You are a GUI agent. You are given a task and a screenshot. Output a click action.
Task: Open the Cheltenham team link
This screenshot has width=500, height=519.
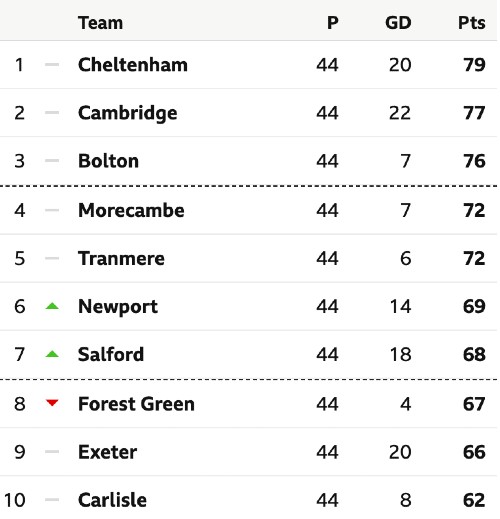(x=133, y=65)
